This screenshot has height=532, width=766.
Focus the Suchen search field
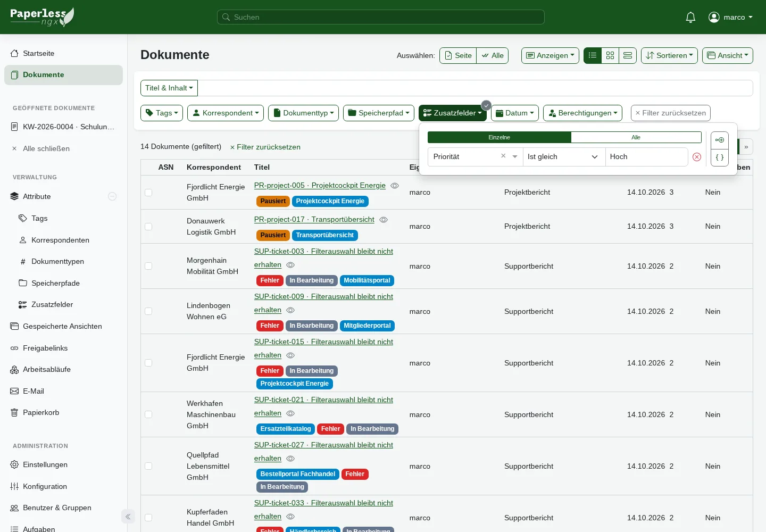[x=381, y=17]
